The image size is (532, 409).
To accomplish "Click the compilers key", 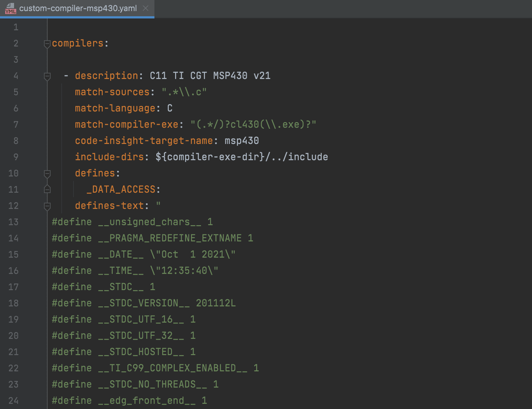I will point(78,43).
